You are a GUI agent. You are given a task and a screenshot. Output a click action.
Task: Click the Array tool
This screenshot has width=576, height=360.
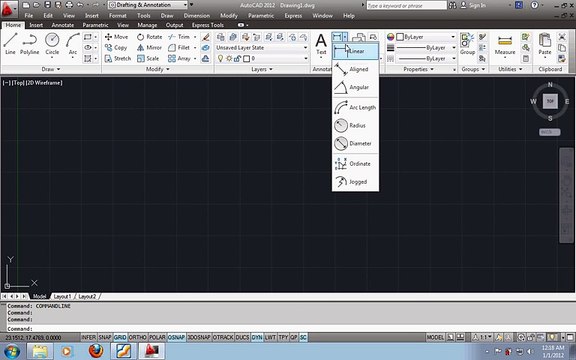[179, 58]
